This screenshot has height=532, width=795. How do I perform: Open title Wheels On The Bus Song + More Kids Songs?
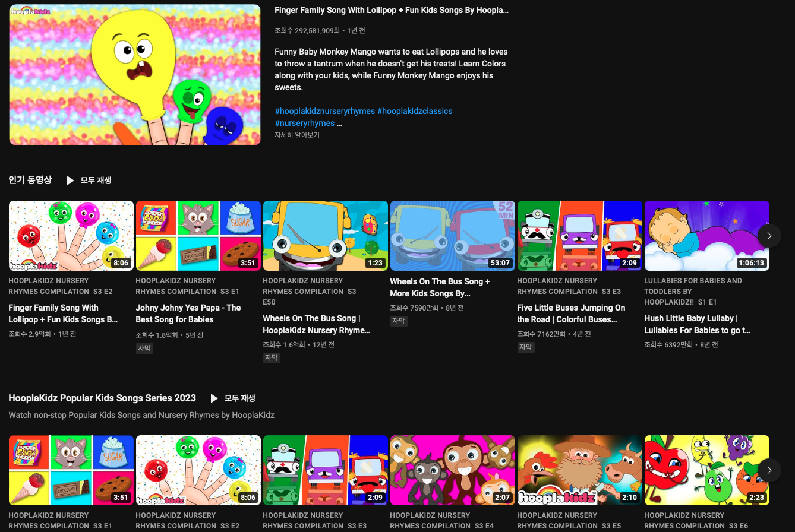440,287
